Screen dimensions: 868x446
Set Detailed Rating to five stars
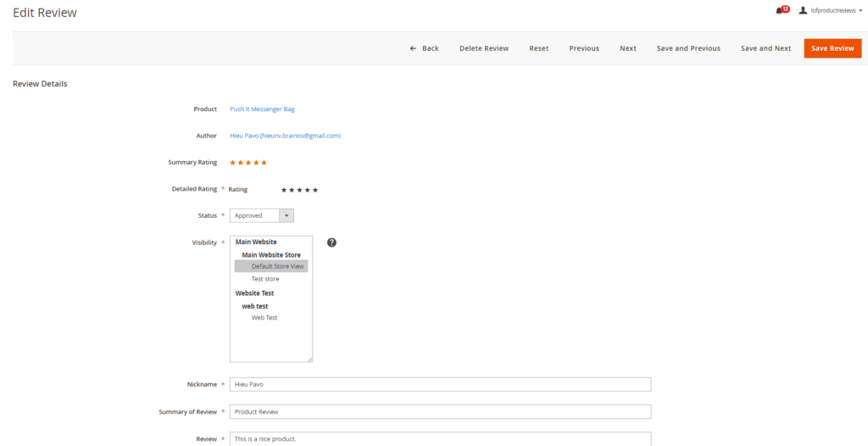pyautogui.click(x=315, y=190)
